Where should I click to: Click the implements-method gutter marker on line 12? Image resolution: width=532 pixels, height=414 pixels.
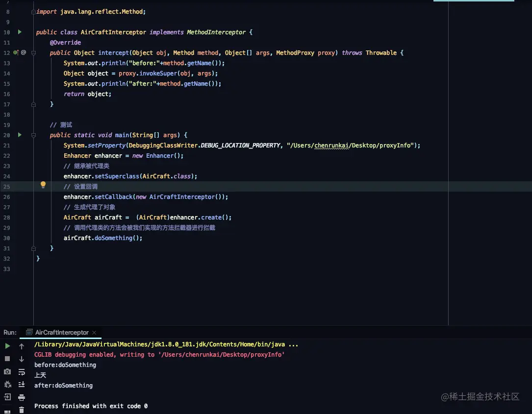(16, 52)
